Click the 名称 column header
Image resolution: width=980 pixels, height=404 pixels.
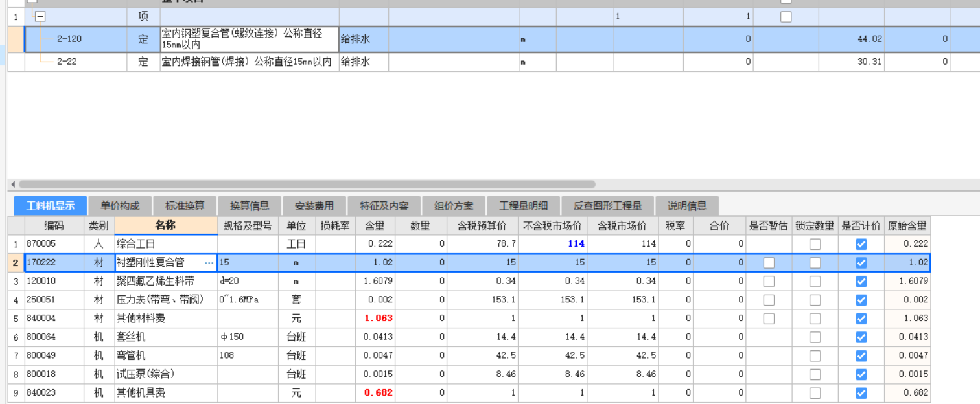166,225
